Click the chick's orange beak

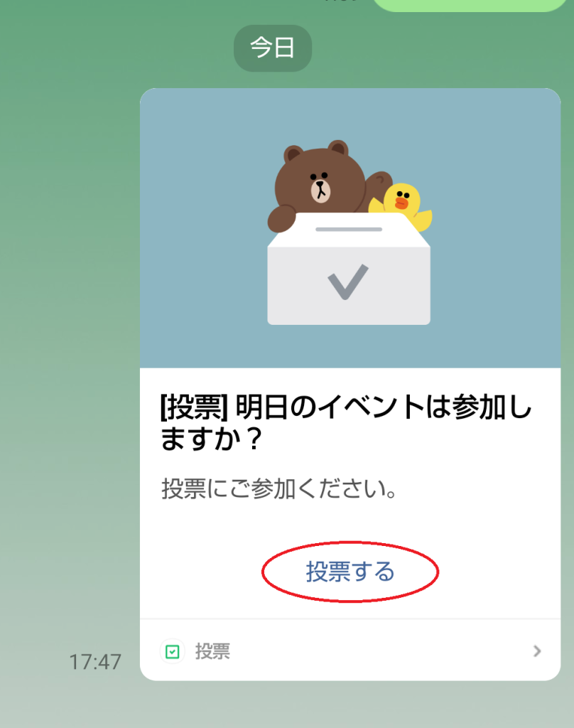coord(401,203)
